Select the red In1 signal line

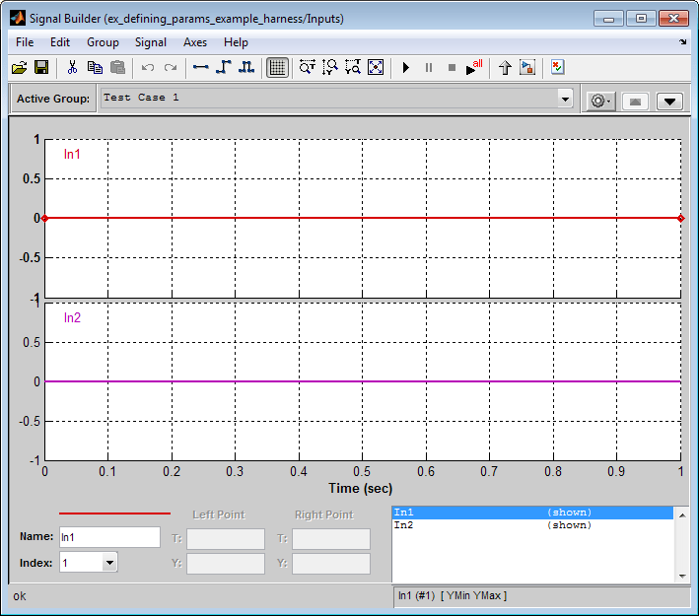point(362,218)
